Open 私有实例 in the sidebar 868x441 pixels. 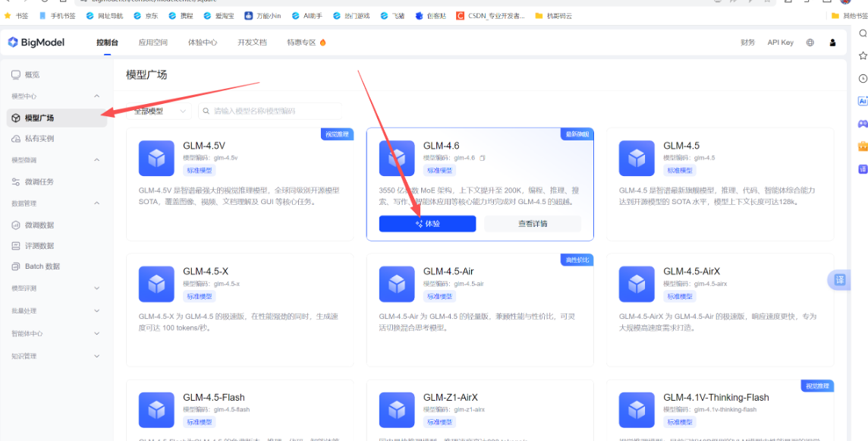coord(39,139)
